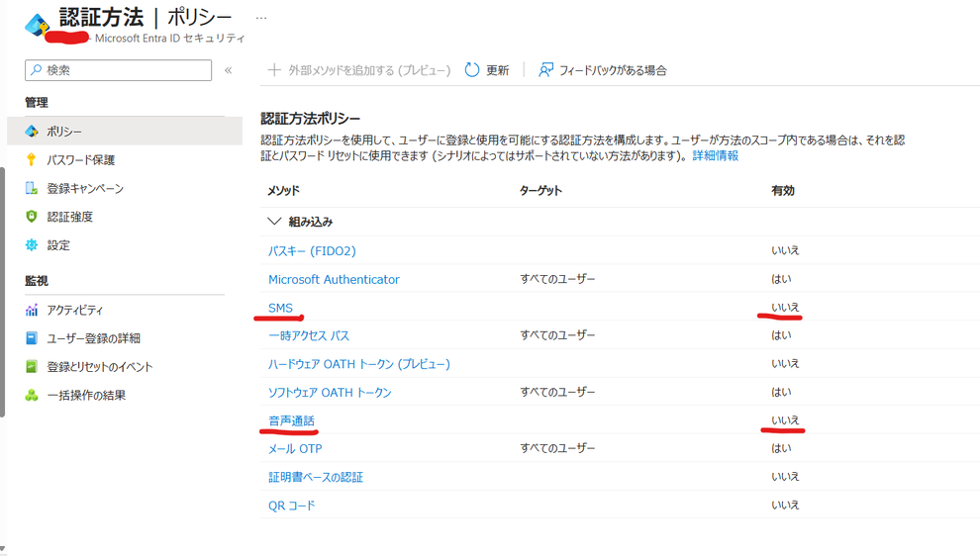Click the feedback person icon

[545, 70]
